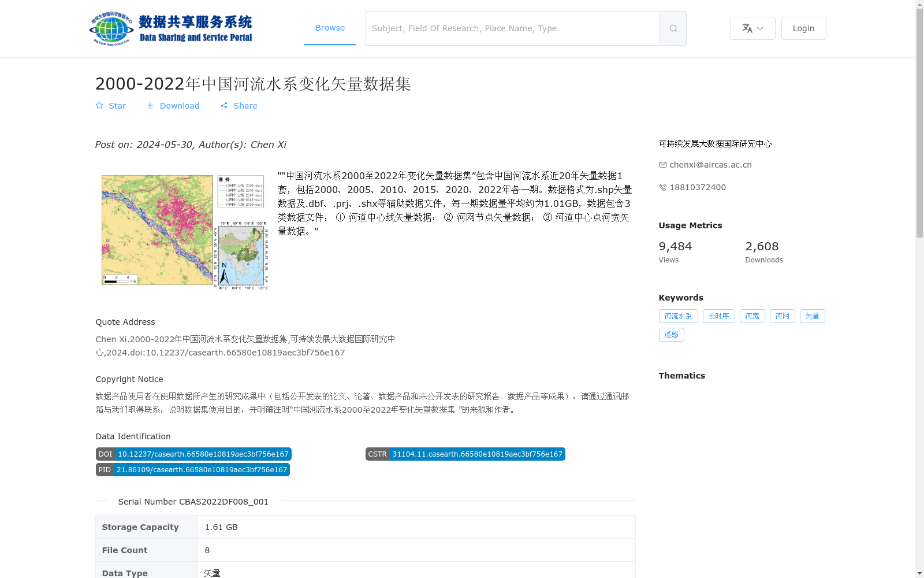The width and height of the screenshot is (924, 578).
Task: Select the 矢量 keyword tag
Action: coord(812,316)
